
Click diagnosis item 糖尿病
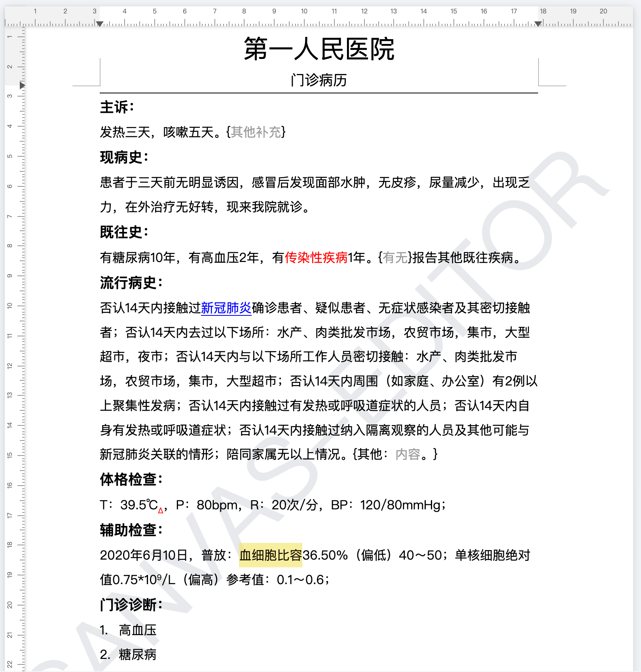138,655
